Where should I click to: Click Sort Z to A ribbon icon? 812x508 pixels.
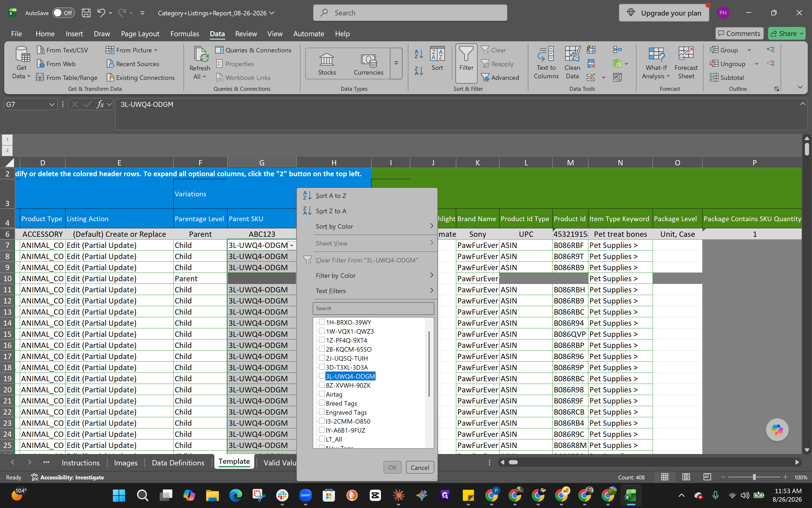(419, 71)
